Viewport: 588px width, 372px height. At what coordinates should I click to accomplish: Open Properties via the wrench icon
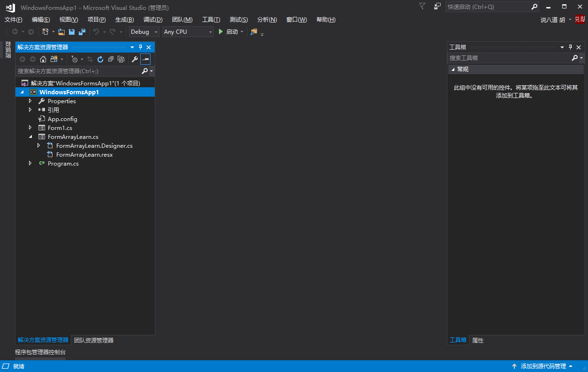135,59
